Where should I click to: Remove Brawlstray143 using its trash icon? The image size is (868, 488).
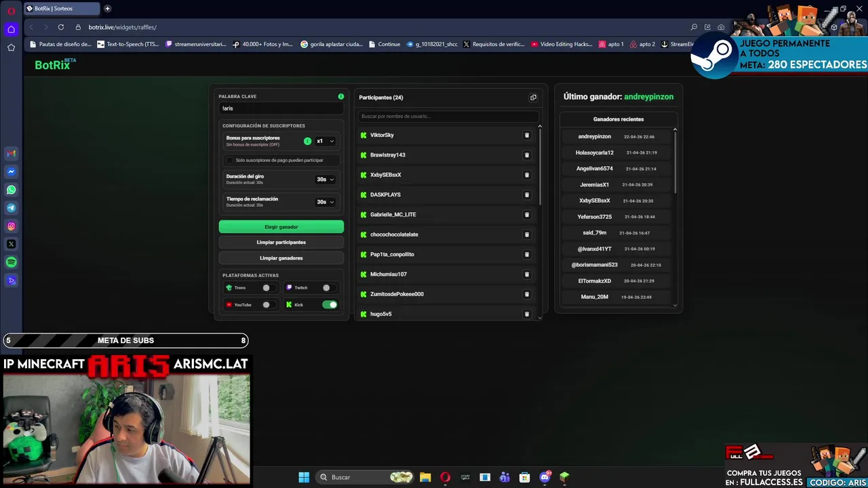click(527, 155)
